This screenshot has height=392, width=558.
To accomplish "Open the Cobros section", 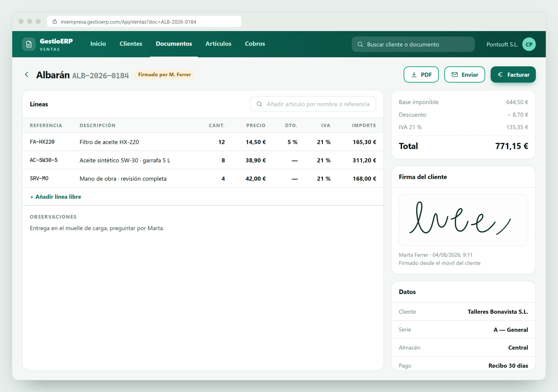I will tap(255, 44).
